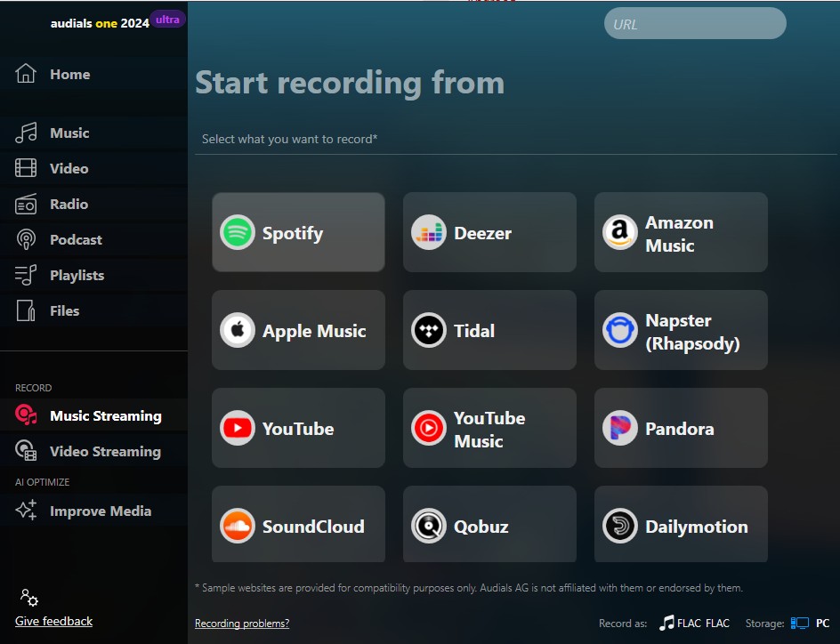Open the Recording problems? link

[x=242, y=624]
